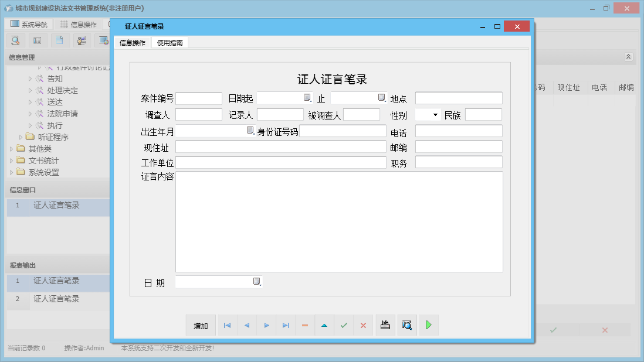Screen dimensions: 644x362
Task: Confirm edits with the green checkmark
Action: 344,325
